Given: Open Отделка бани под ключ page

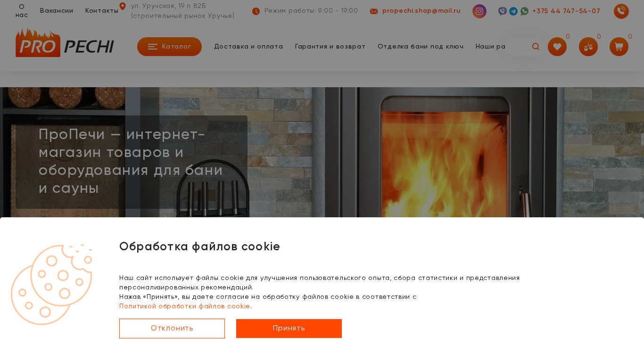Looking at the screenshot, I should coord(421,47).
